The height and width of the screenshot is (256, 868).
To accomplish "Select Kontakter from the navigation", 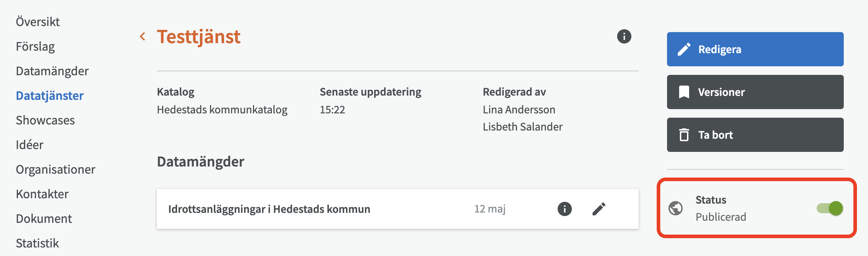I will pos(42,194).
